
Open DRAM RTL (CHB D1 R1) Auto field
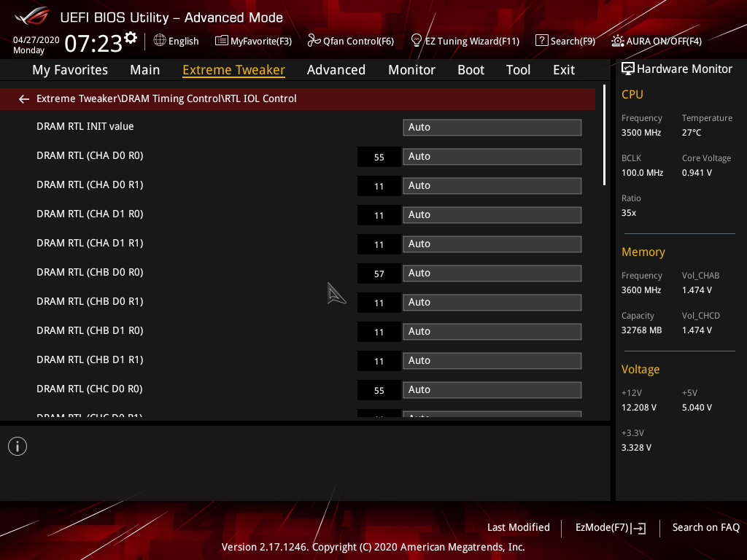492,360
